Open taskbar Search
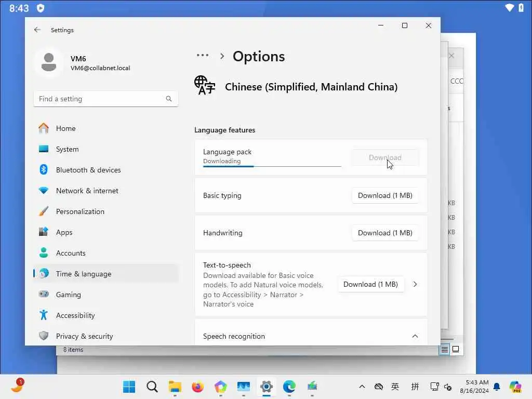Viewport: 532px width, 399px height. pos(152,387)
